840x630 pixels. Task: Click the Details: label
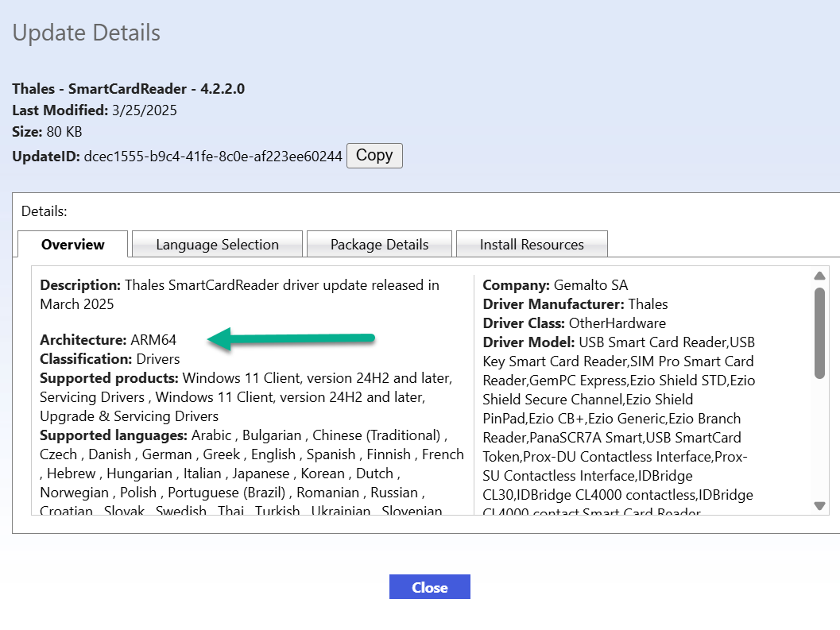[x=45, y=211]
